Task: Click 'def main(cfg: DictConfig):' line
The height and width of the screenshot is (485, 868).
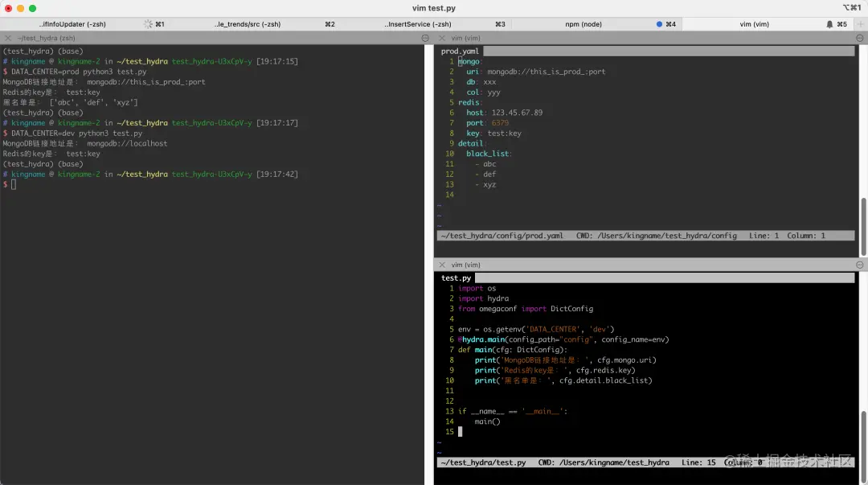Action: pyautogui.click(x=512, y=350)
